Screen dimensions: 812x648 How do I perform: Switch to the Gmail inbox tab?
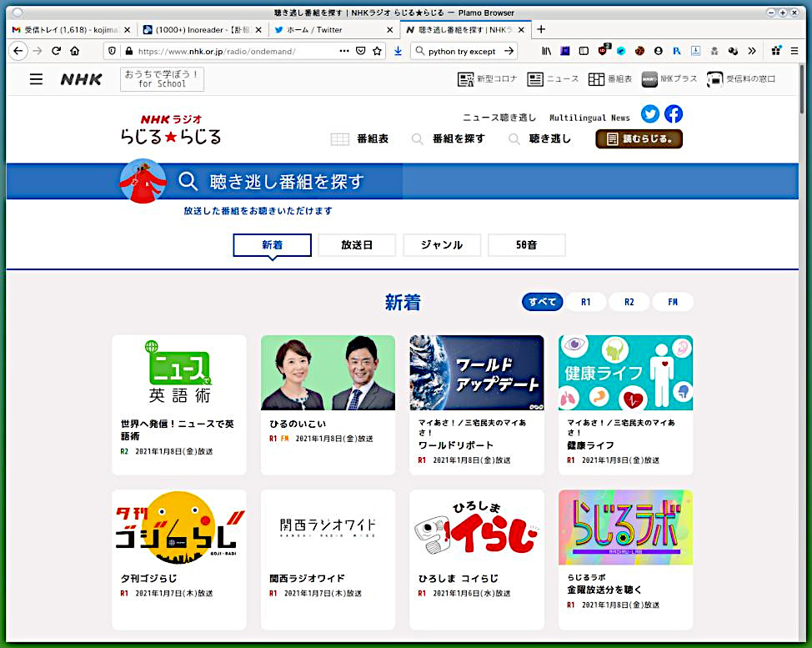71,29
